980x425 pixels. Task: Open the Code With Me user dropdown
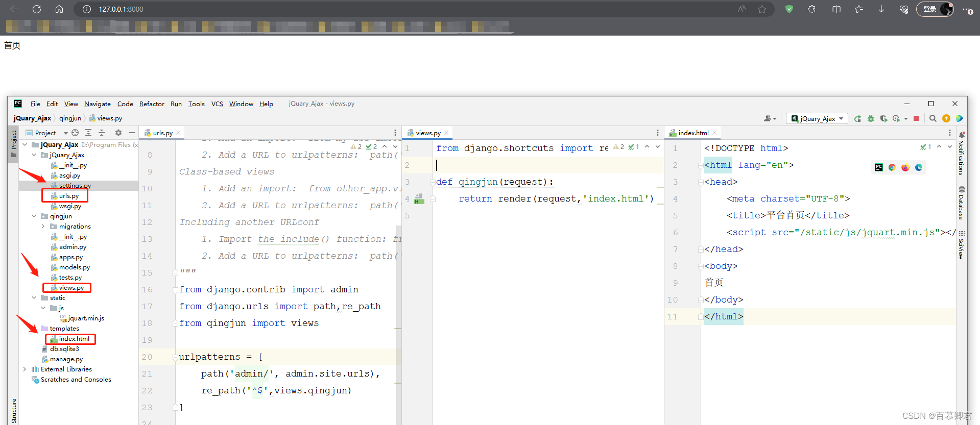coord(770,118)
